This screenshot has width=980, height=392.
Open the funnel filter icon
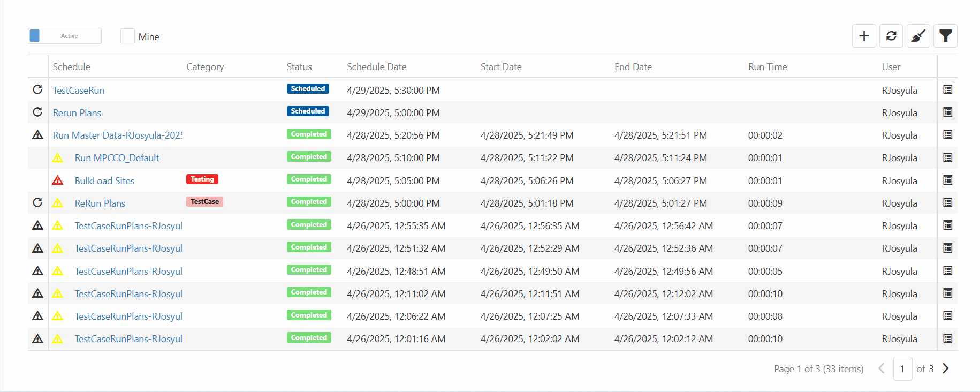click(x=945, y=36)
